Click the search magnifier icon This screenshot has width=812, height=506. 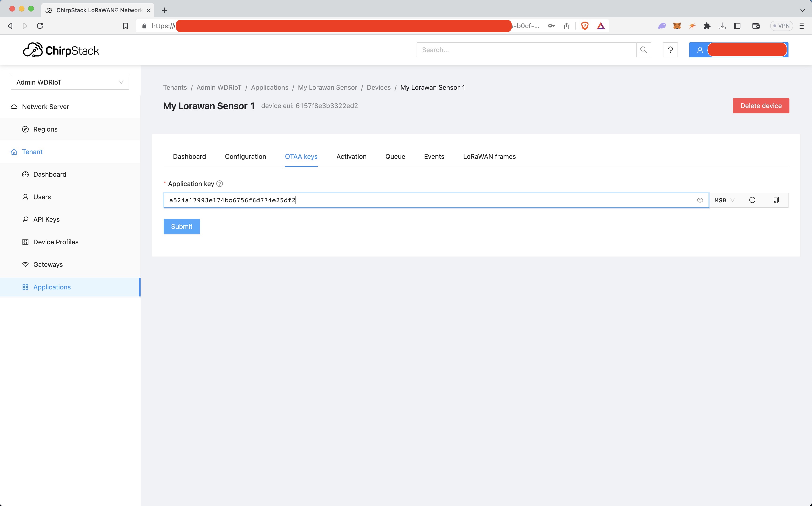(x=643, y=50)
